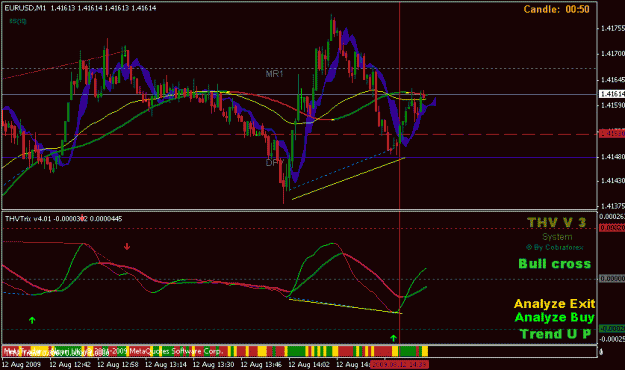Screen dimensions: 625x370
Task: Click the System label under THV V 3
Action: (x=557, y=237)
